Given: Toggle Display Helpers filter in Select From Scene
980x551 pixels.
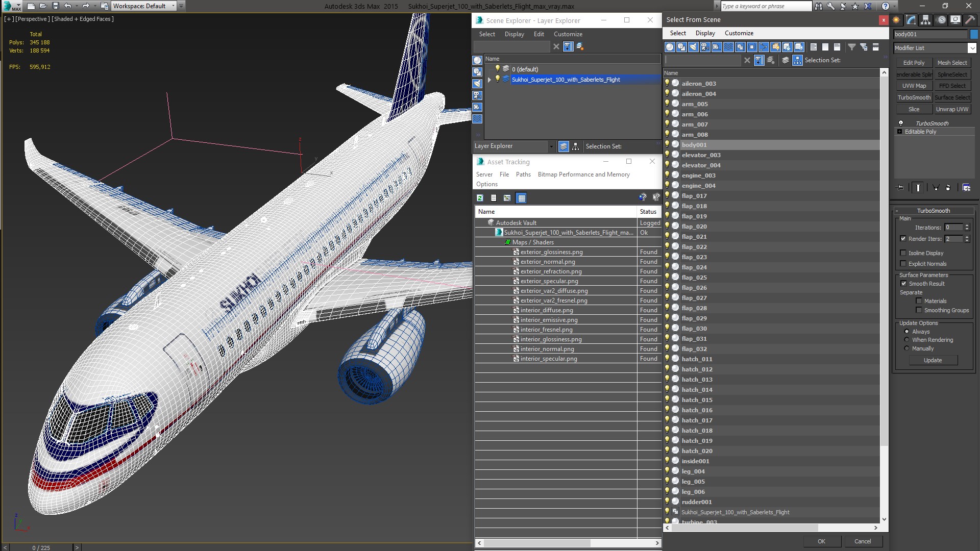Looking at the screenshot, I should click(717, 47).
